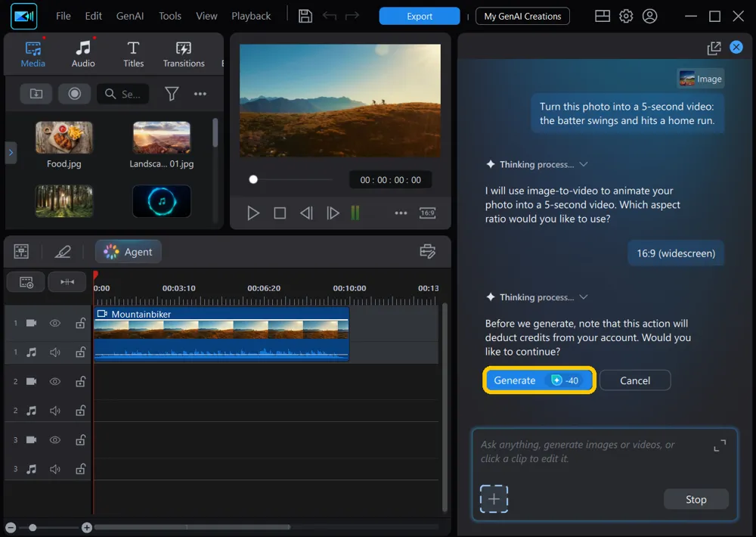Select the Landscape 01.jpg thumbnail
Screen dimensions: 756x537
[x=162, y=138]
